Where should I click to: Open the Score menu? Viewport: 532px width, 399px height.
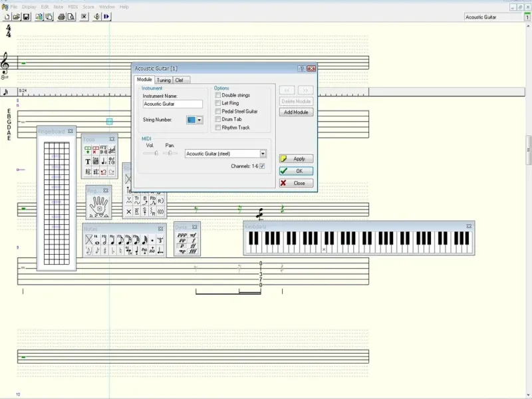88,7
